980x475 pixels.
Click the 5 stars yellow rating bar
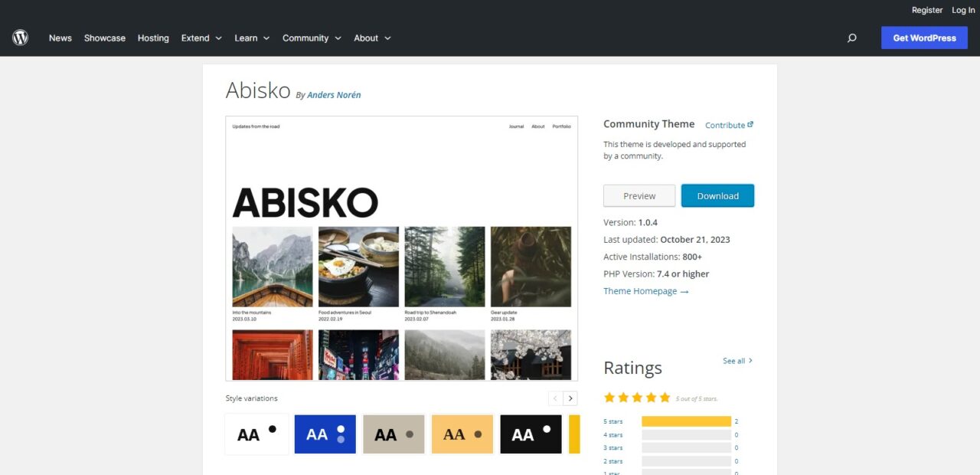pos(687,421)
